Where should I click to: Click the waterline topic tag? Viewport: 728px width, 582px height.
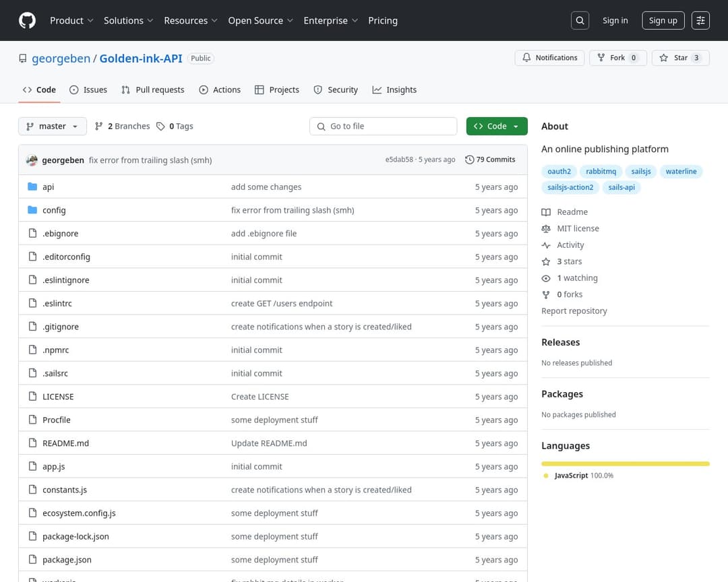tap(681, 171)
